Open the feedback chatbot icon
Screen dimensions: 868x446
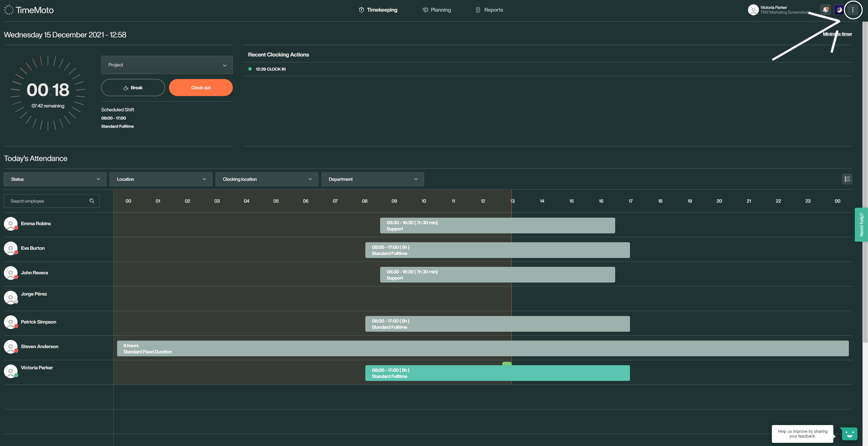point(849,433)
